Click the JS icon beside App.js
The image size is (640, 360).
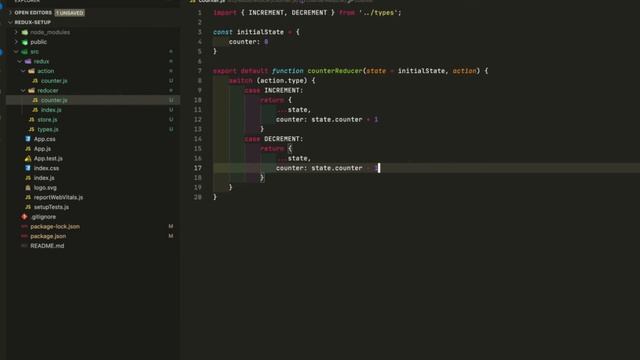click(28, 149)
